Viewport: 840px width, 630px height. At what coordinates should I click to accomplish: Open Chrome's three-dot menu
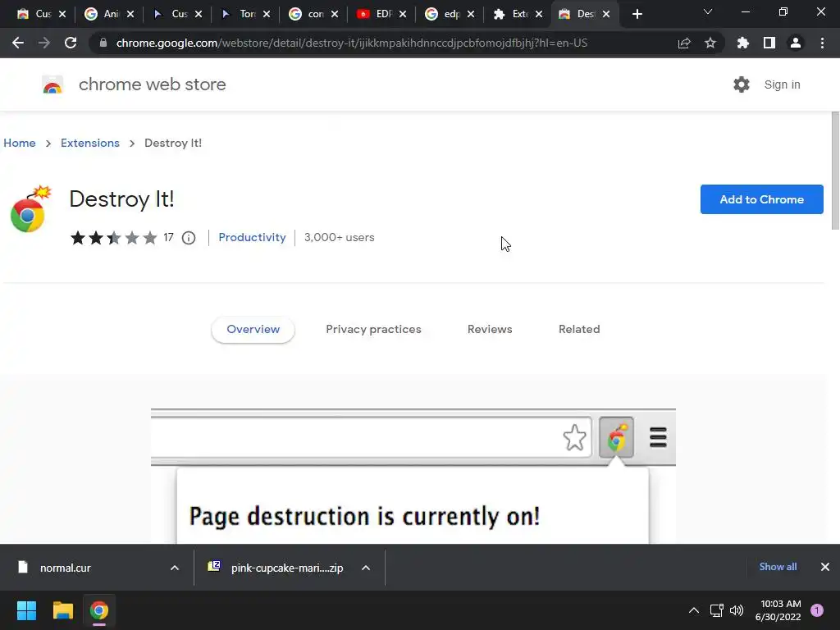click(822, 43)
